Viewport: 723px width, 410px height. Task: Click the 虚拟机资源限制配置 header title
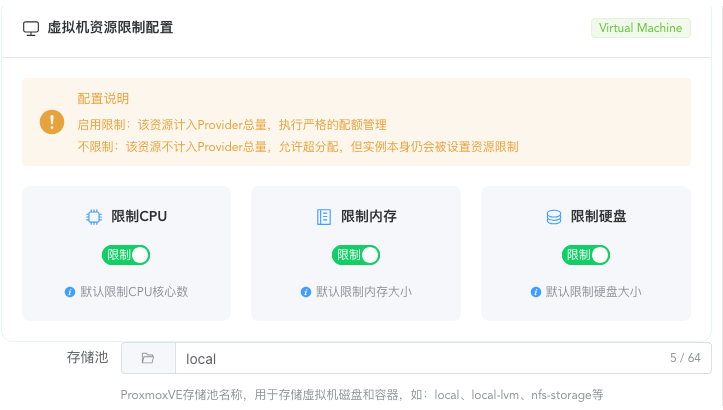[110, 28]
